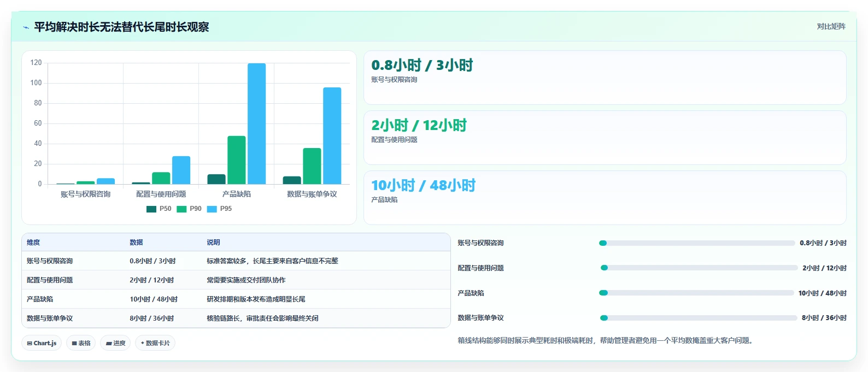Click the 表格 tag chip
The width and height of the screenshot is (868, 372).
point(81,343)
